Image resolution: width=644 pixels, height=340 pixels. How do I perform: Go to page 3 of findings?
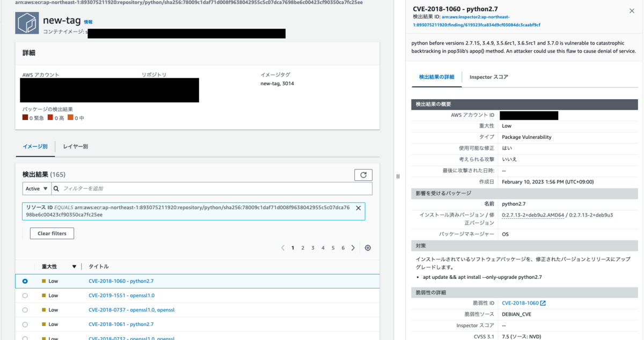point(313,248)
